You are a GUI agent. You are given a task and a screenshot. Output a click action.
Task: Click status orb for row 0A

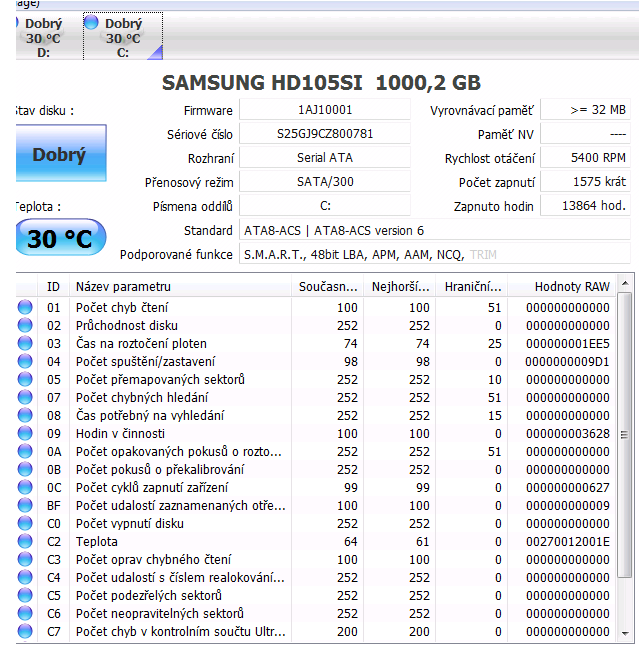tap(25, 451)
